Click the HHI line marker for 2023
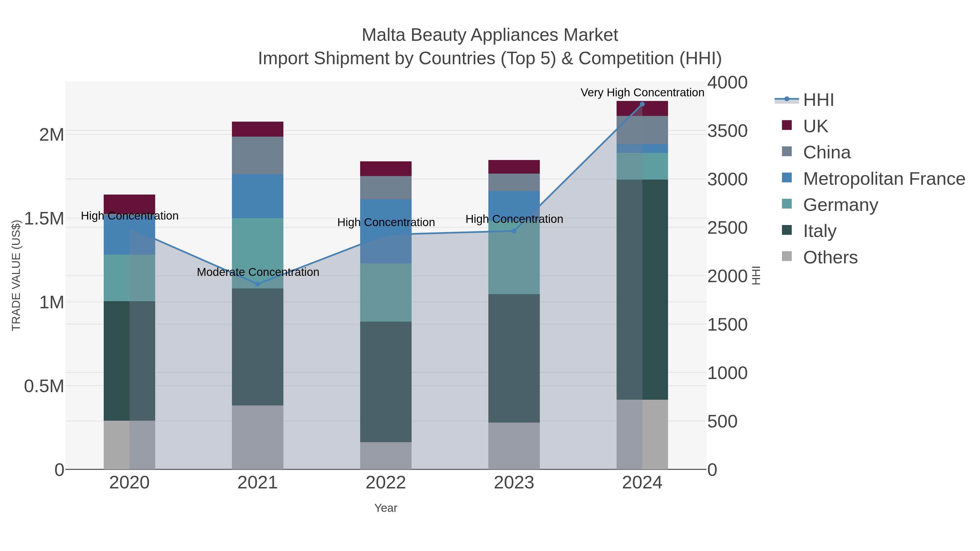Screen dimensions: 980x551 514,231
